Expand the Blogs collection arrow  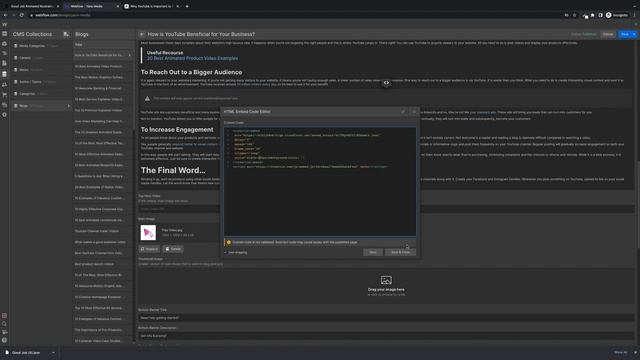click(x=69, y=106)
